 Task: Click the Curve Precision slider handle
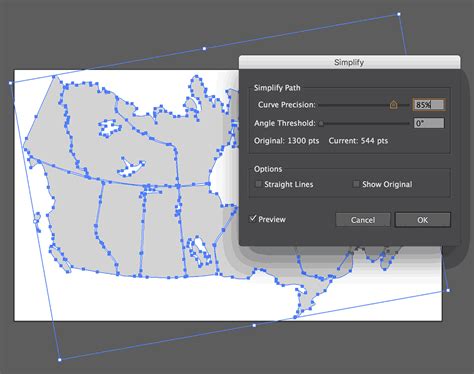(393, 105)
